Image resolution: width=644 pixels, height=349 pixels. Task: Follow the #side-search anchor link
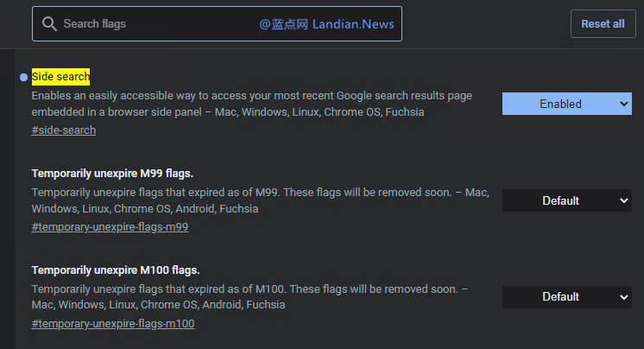64,130
